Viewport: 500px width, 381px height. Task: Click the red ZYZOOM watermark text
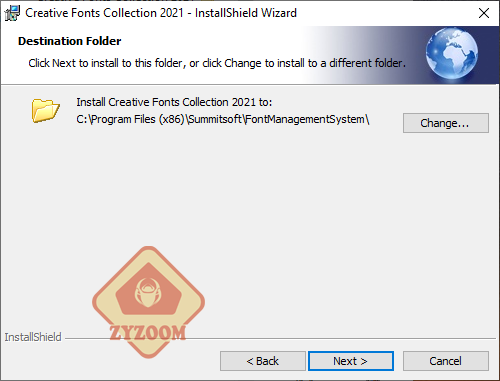point(148,333)
